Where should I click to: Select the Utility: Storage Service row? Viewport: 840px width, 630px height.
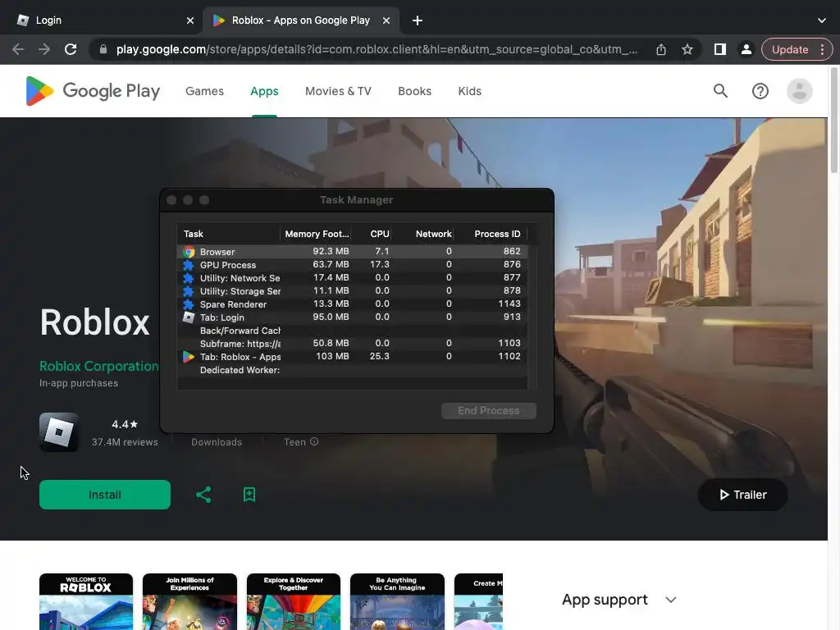click(353, 291)
